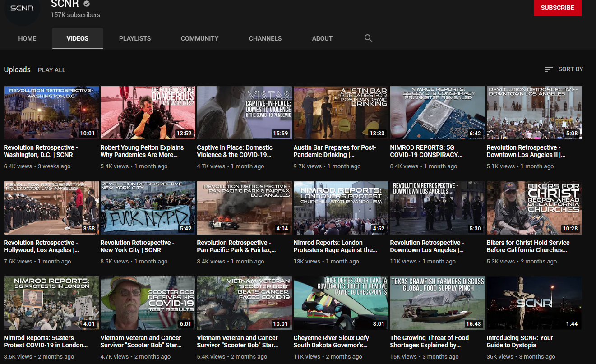Open Pan Pacific Park & Fairfax thumbnail

pos(245,208)
